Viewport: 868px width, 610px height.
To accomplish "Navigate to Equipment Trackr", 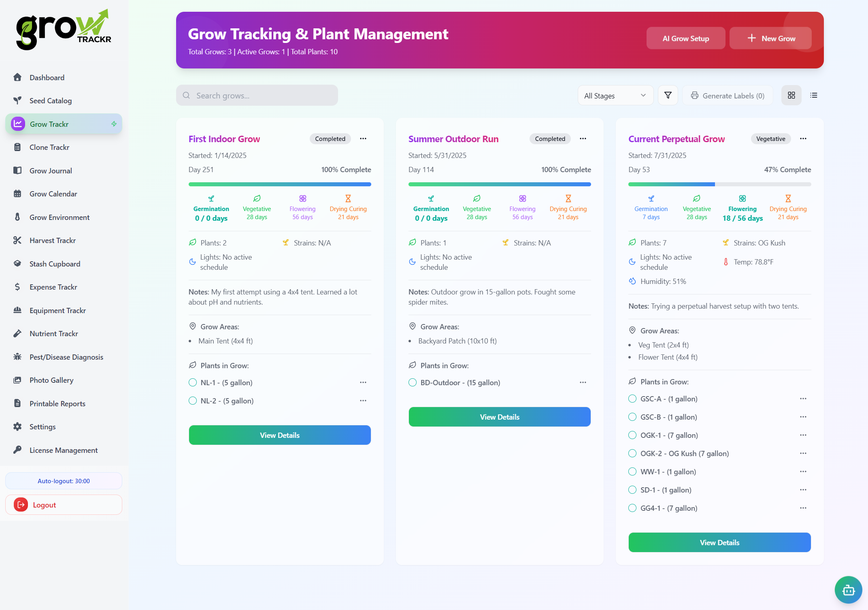I will (x=64, y=310).
